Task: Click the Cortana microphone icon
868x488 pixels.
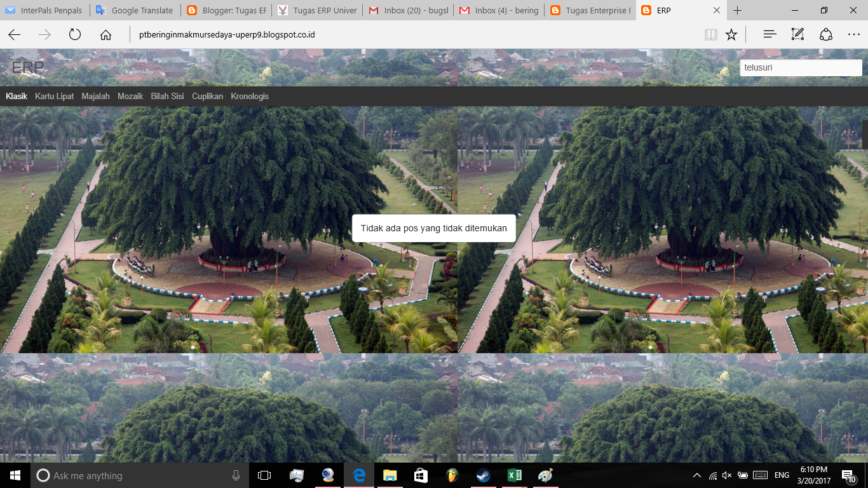Action: (236, 475)
